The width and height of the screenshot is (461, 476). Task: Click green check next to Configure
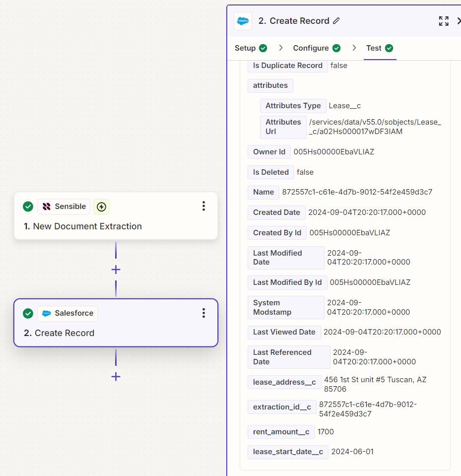pyautogui.click(x=336, y=48)
